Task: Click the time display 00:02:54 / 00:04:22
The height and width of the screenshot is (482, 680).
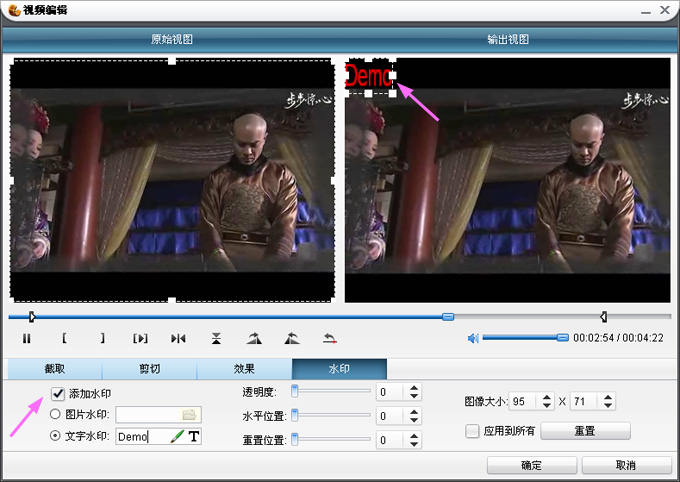Action: (618, 338)
